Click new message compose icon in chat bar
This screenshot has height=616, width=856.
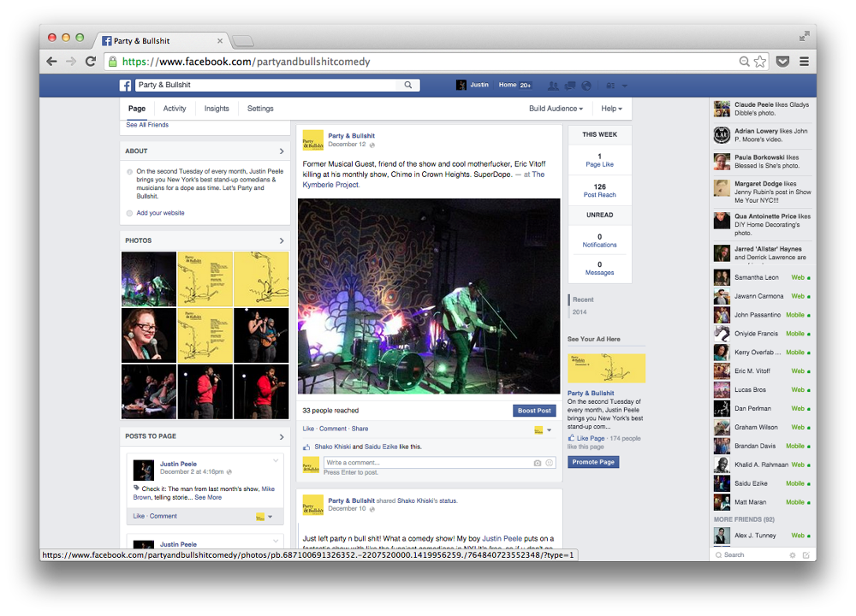point(805,555)
